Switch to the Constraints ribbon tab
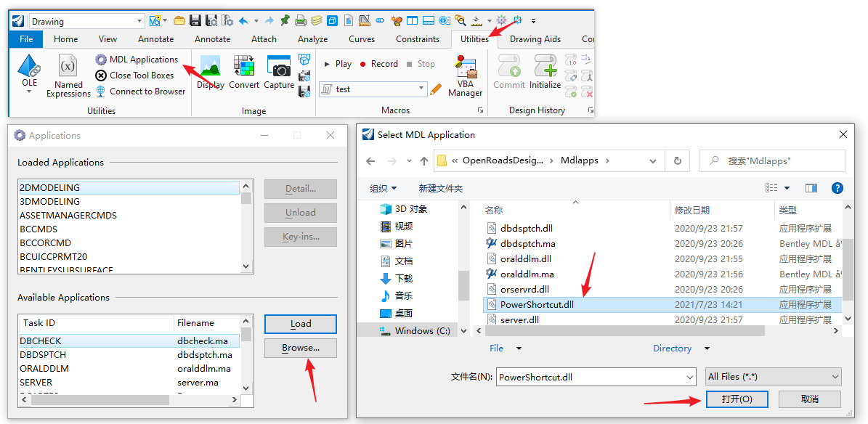This screenshot has width=868, height=424. (418, 38)
